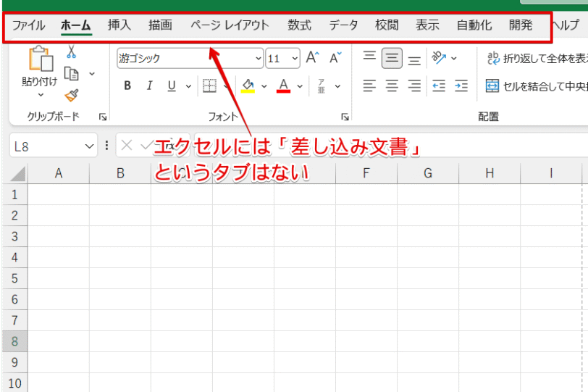Select column A header

[59, 174]
